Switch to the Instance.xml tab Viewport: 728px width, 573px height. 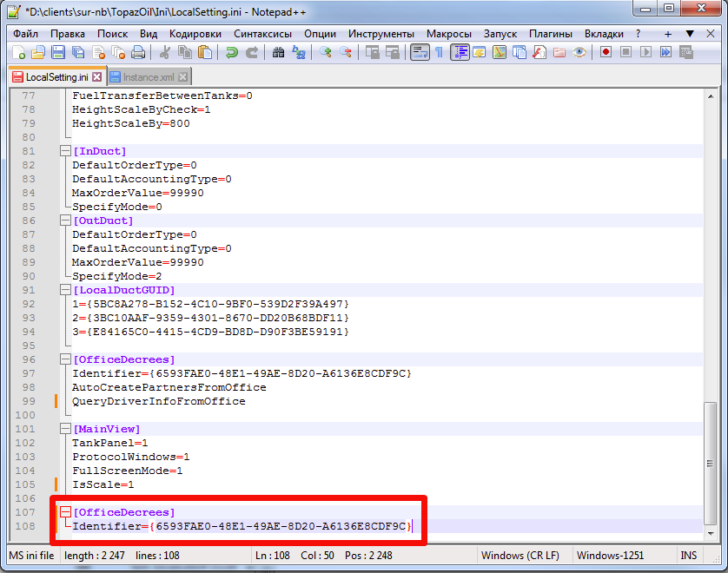point(148,77)
